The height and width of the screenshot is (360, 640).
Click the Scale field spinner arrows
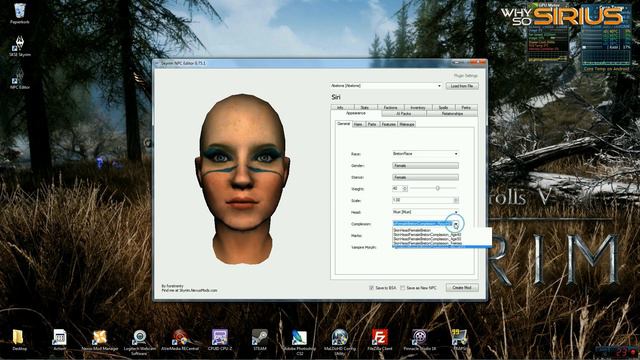[456, 200]
